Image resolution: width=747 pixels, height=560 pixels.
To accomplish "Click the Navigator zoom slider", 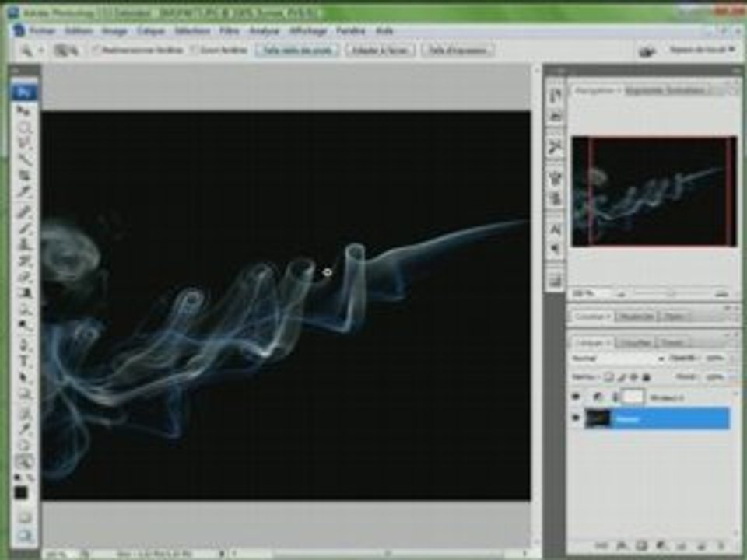I will coord(671,294).
